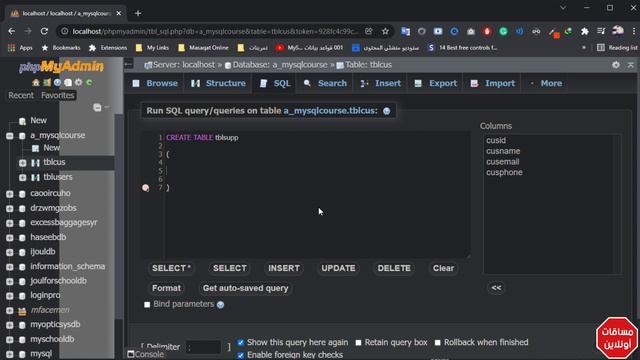640x360 pixels.
Task: Insert selected column with << button
Action: pyautogui.click(x=496, y=288)
